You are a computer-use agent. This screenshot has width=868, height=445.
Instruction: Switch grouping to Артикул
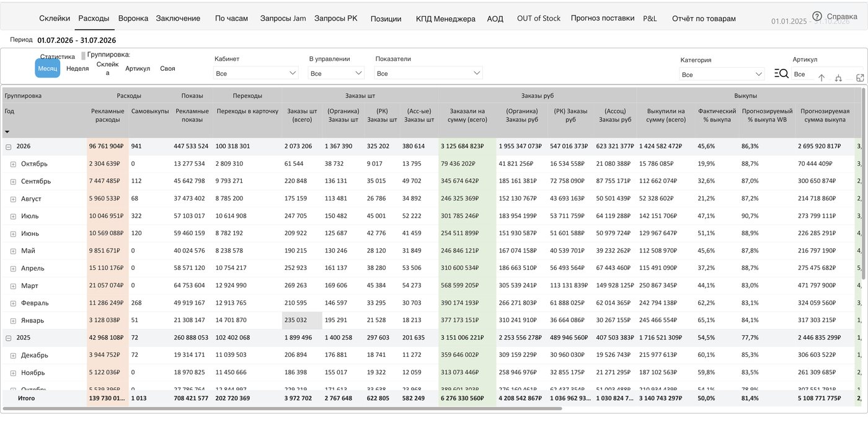click(x=138, y=68)
